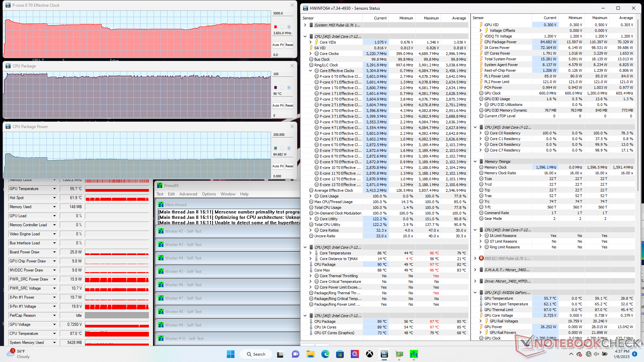The height and width of the screenshot is (362, 644).
Task: Click Reset in CPU Package Power graph
Action: pyautogui.click(x=289, y=166)
